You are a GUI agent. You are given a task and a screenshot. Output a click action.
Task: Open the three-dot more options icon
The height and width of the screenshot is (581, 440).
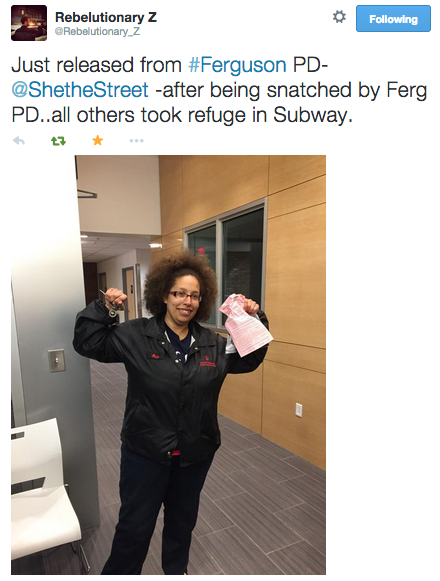[136, 141]
